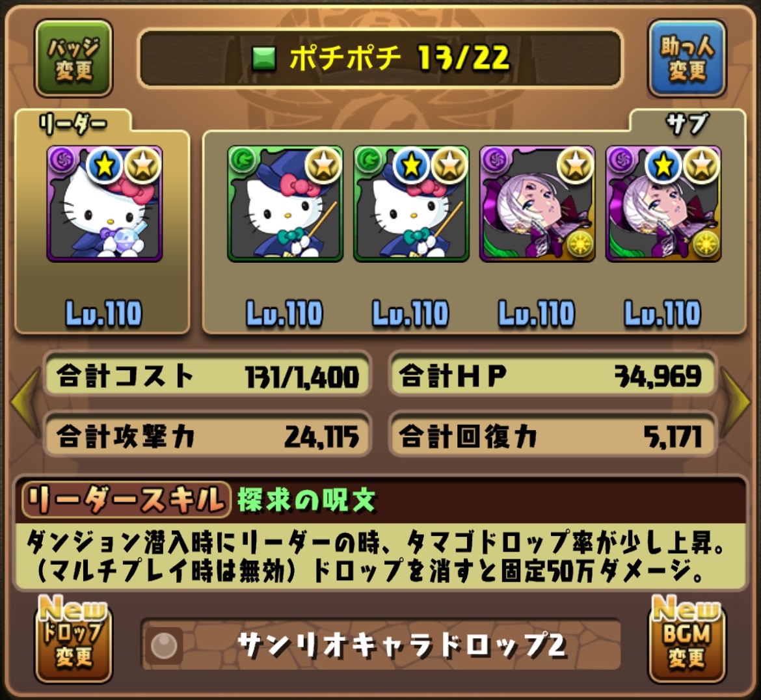Select the second green Hello Kitty sub monster
The width and height of the screenshot is (761, 700).
point(411,204)
